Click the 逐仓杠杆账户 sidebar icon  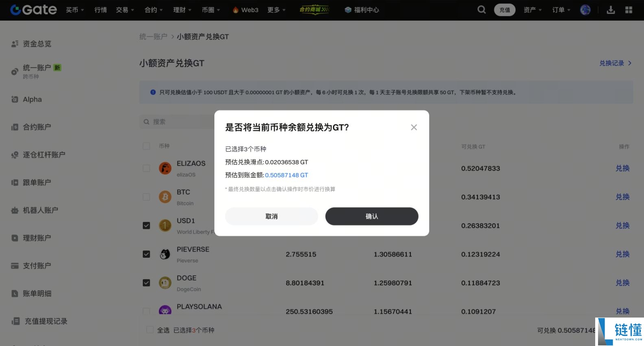(x=15, y=155)
